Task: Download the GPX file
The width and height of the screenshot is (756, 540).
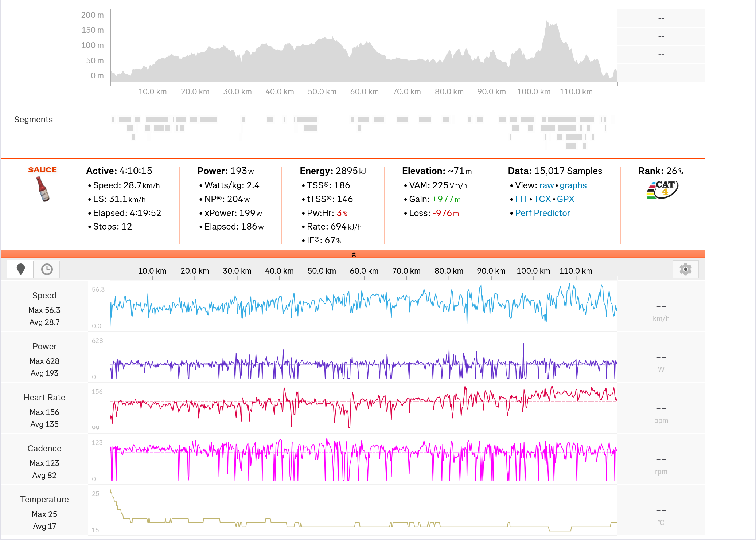Action: click(565, 199)
